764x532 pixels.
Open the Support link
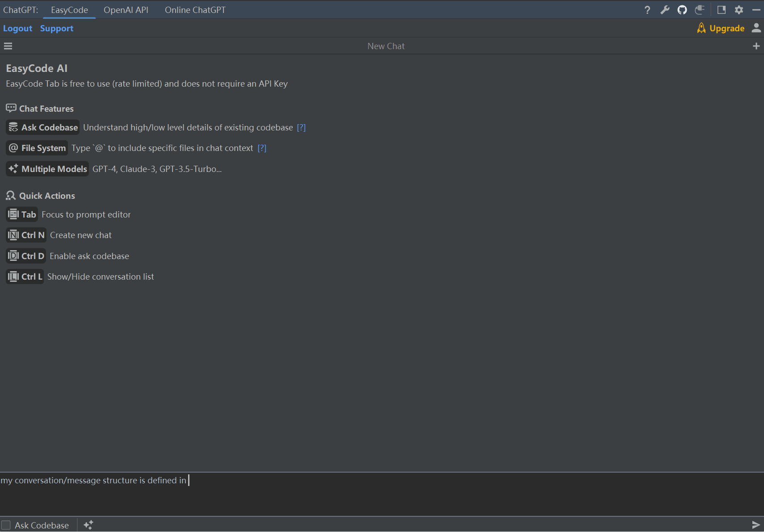point(57,28)
